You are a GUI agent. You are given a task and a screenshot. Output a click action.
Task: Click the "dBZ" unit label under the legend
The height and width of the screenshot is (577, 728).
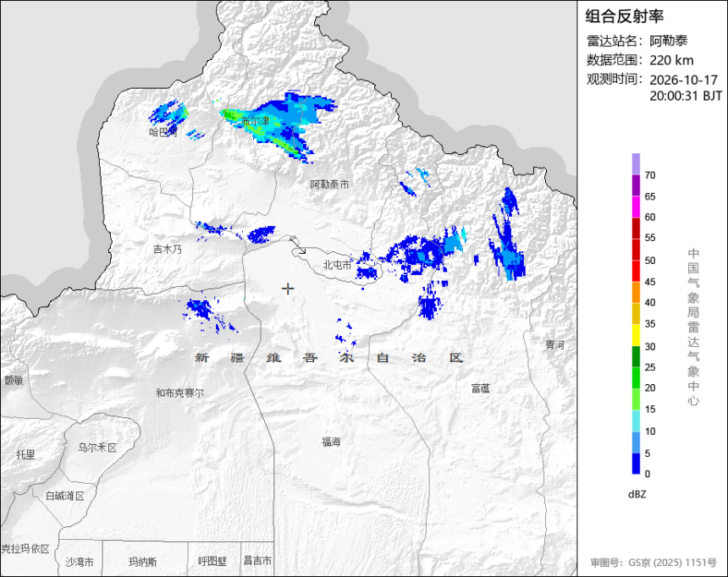click(637, 494)
